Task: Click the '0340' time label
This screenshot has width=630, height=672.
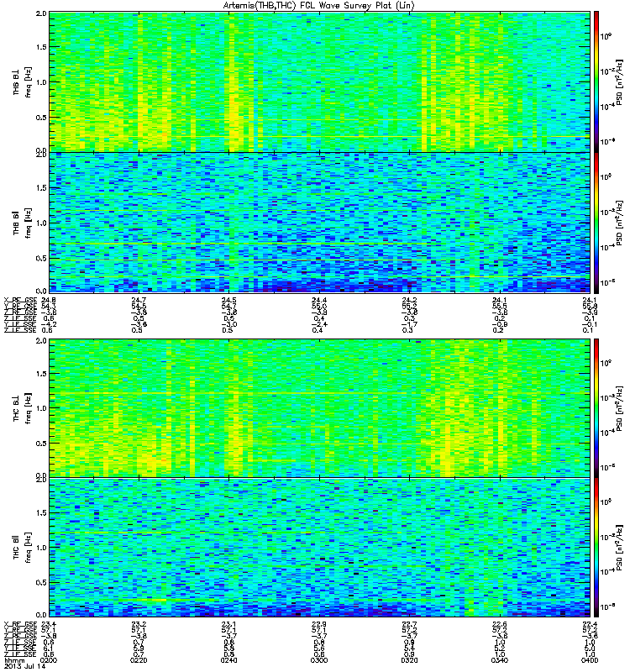Action: (x=499, y=660)
